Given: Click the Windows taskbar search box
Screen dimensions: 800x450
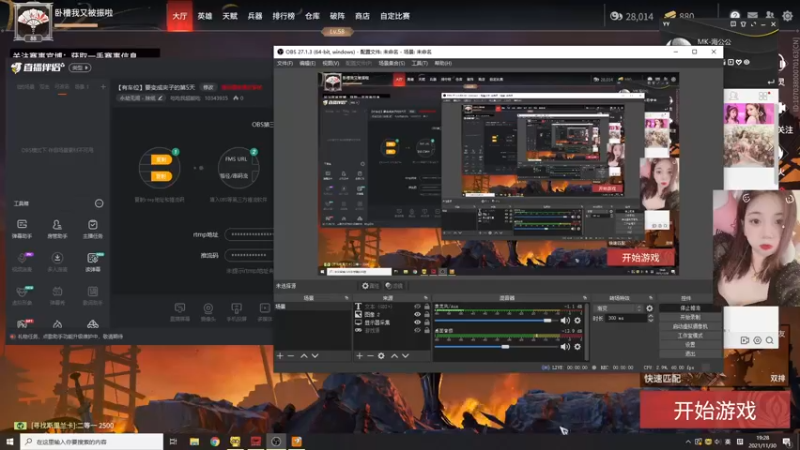Looking at the screenshot, I should pos(92,441).
